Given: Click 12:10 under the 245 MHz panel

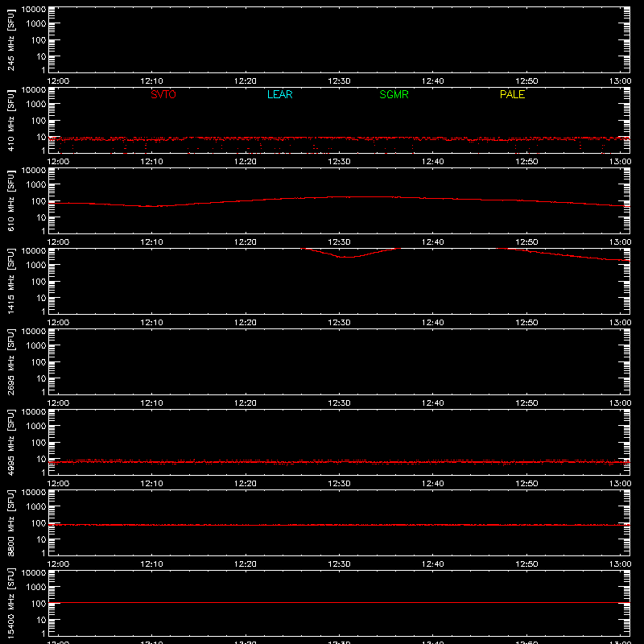Looking at the screenshot, I should [151, 81].
